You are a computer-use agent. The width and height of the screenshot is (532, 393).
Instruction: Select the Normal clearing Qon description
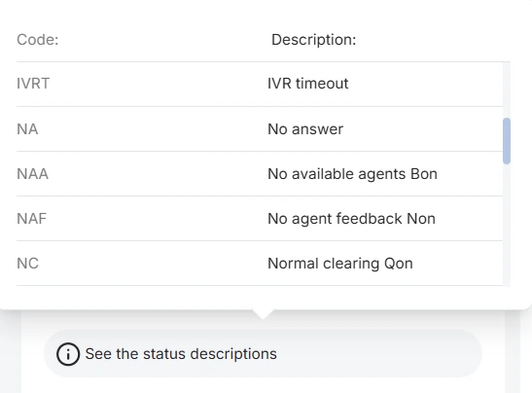coord(340,264)
